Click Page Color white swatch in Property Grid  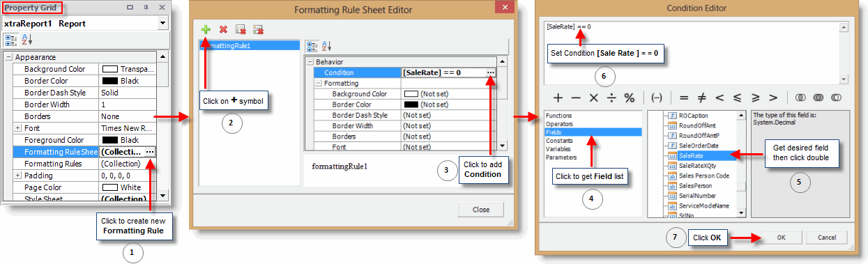109,187
